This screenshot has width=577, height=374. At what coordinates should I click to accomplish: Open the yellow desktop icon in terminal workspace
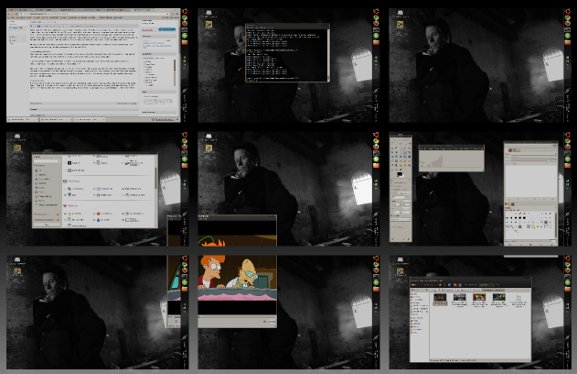(x=209, y=25)
